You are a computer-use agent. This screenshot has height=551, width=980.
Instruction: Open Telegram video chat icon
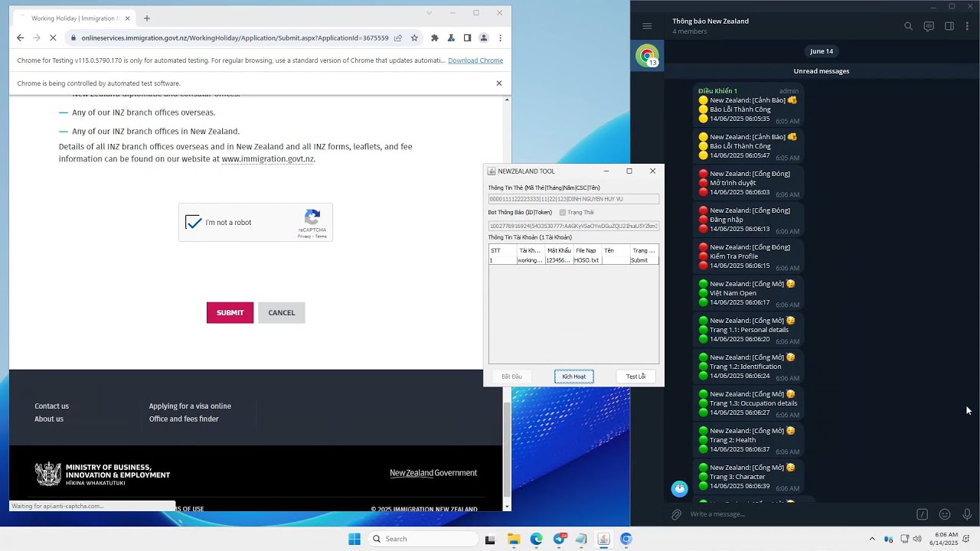929,26
